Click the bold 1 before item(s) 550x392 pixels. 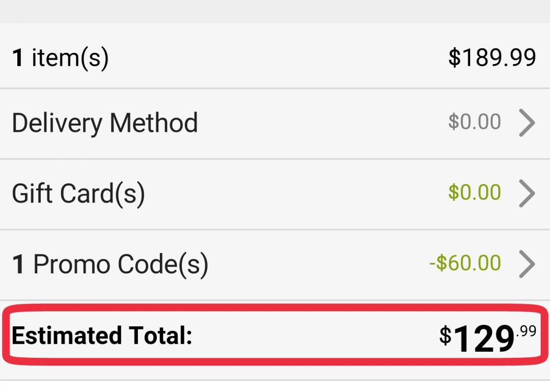18,58
